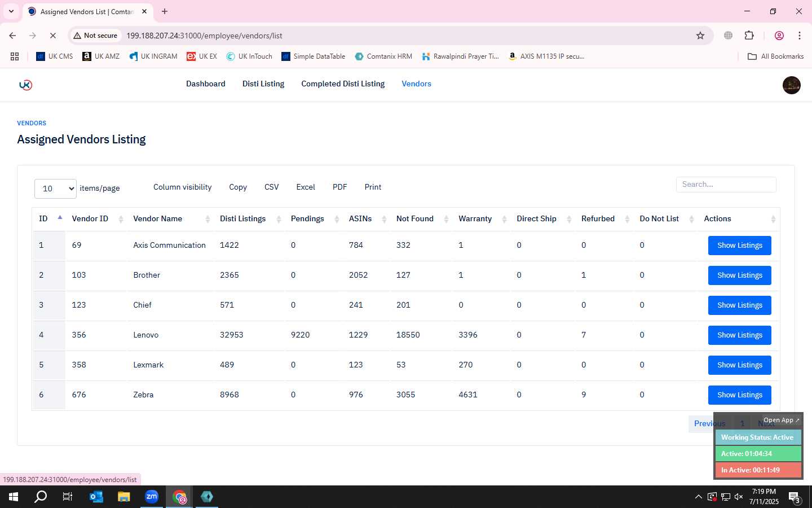
Task: Sort by Warranty column
Action: 482,218
